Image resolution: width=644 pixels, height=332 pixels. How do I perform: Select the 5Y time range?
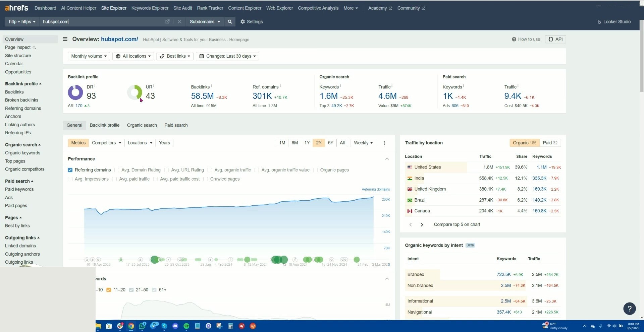[330, 143]
